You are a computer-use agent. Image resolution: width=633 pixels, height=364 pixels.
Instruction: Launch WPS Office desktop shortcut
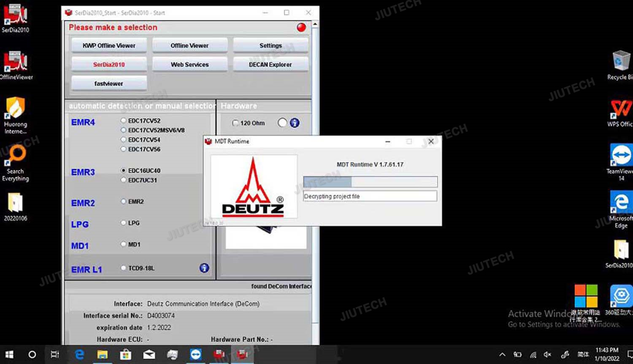(620, 113)
